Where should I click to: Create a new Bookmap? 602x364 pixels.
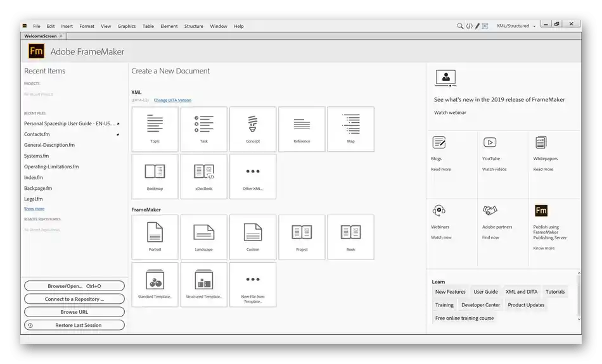tap(155, 177)
